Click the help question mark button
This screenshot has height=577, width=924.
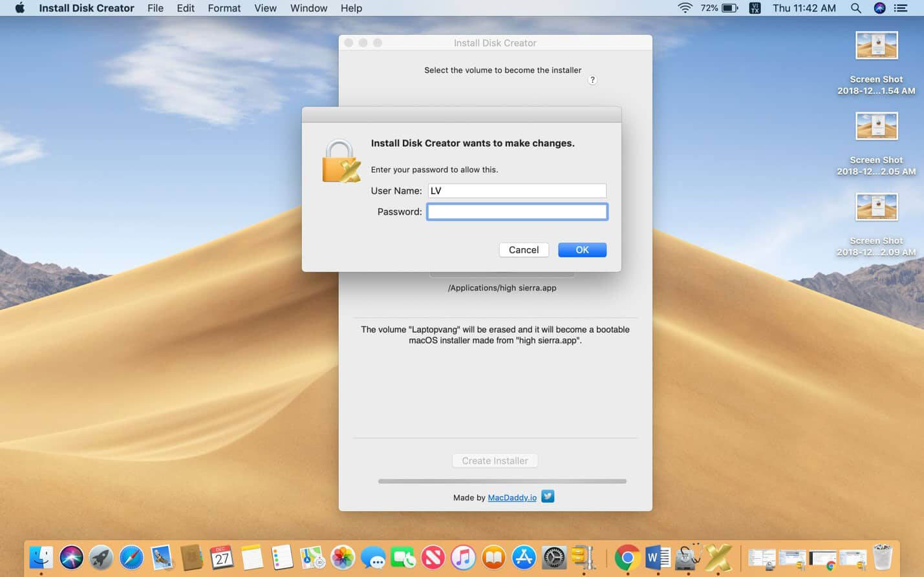coord(592,80)
